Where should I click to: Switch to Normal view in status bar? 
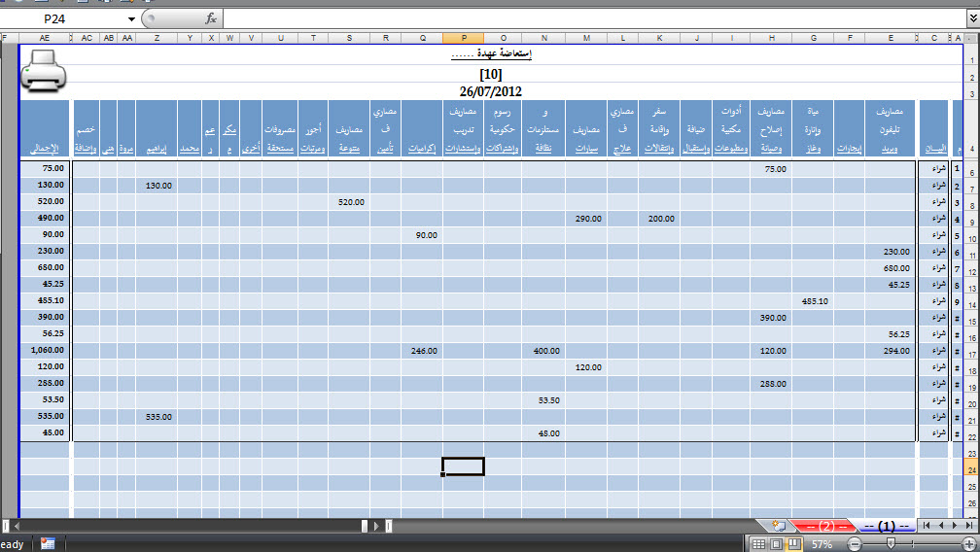pyautogui.click(x=758, y=544)
